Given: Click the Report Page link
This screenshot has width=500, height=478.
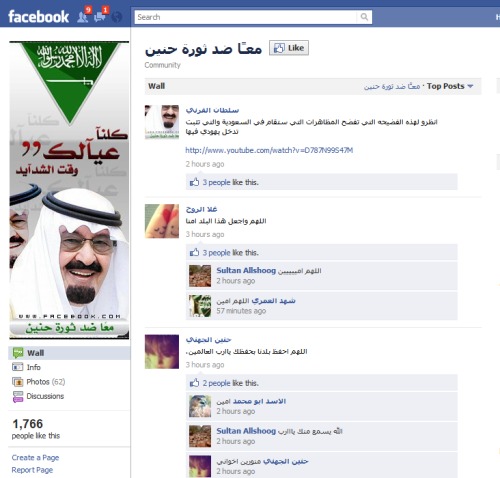Looking at the screenshot, I should [x=32, y=470].
